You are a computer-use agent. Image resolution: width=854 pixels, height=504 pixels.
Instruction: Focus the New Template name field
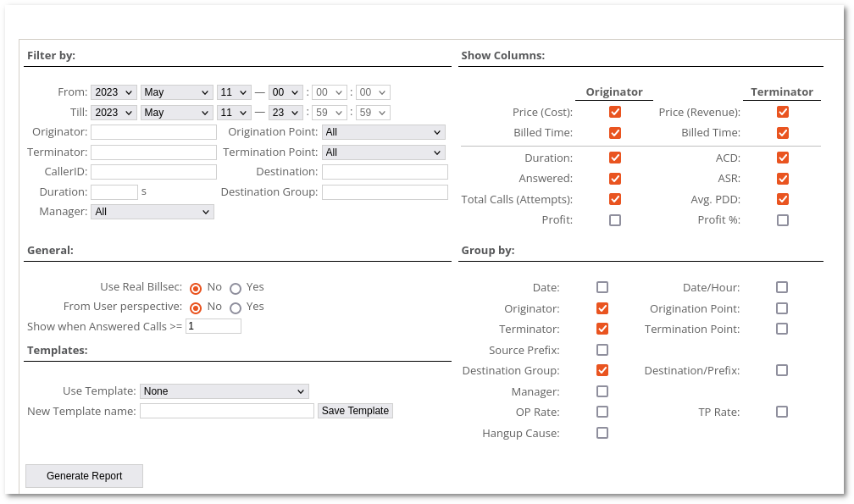(x=227, y=411)
